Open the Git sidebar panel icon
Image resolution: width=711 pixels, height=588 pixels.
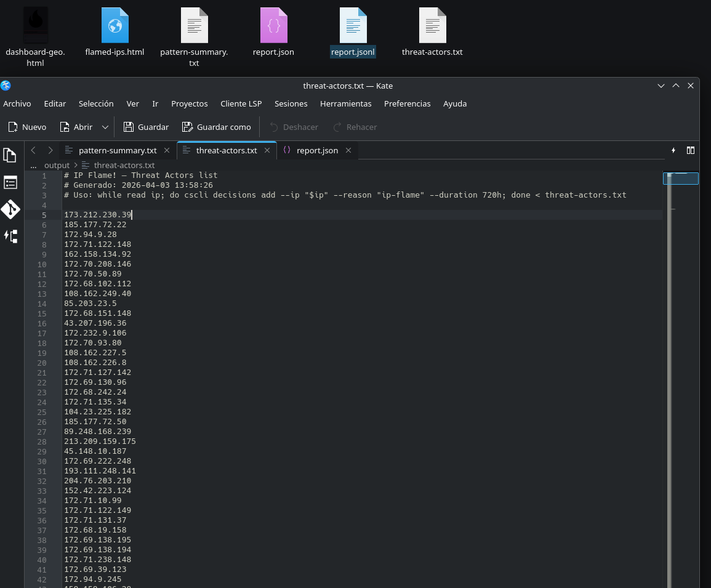(10, 209)
